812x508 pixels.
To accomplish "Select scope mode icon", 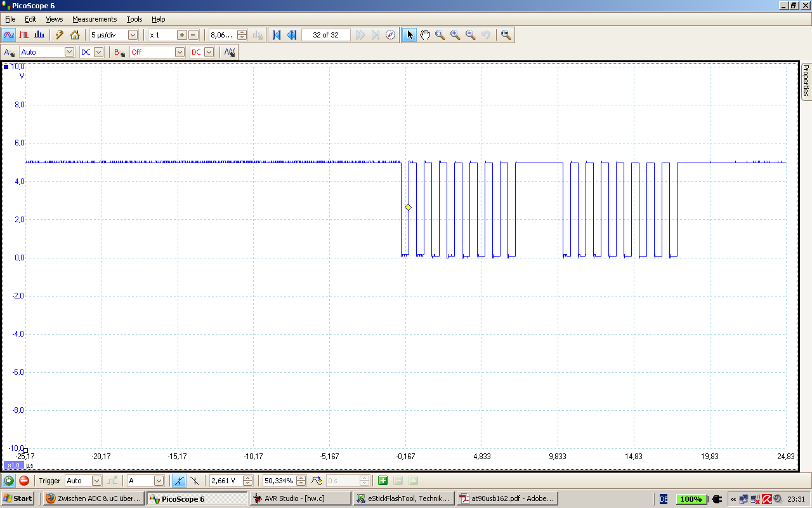I will (x=10, y=35).
